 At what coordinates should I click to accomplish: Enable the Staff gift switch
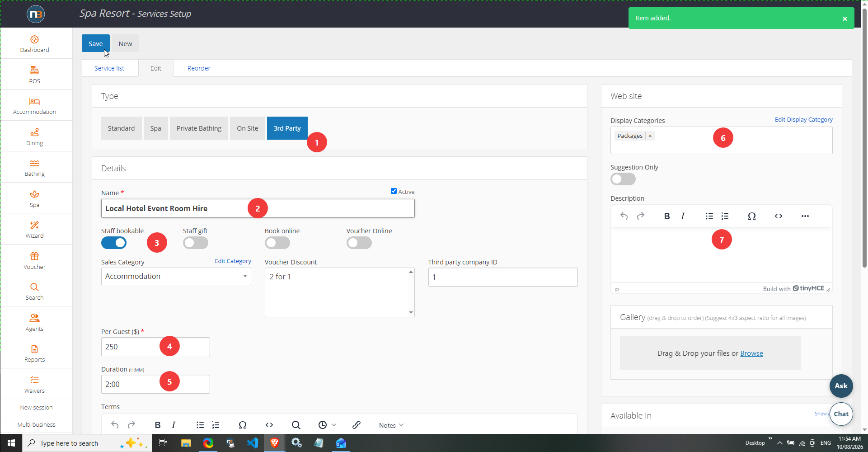196,243
